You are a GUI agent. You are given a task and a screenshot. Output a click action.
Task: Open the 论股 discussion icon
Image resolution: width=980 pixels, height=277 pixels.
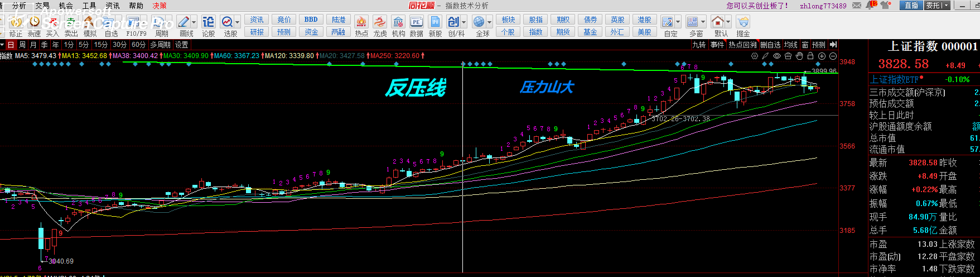[x=209, y=22]
